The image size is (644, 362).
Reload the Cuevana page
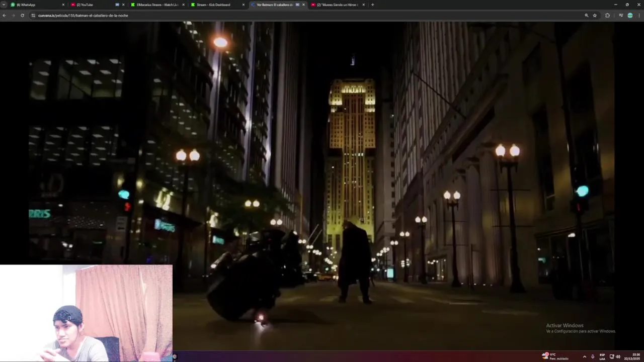pos(22,16)
